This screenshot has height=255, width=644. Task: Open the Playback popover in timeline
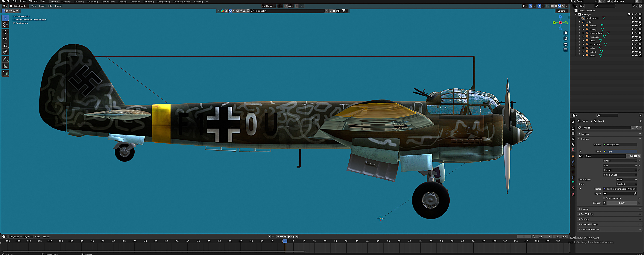16,236
